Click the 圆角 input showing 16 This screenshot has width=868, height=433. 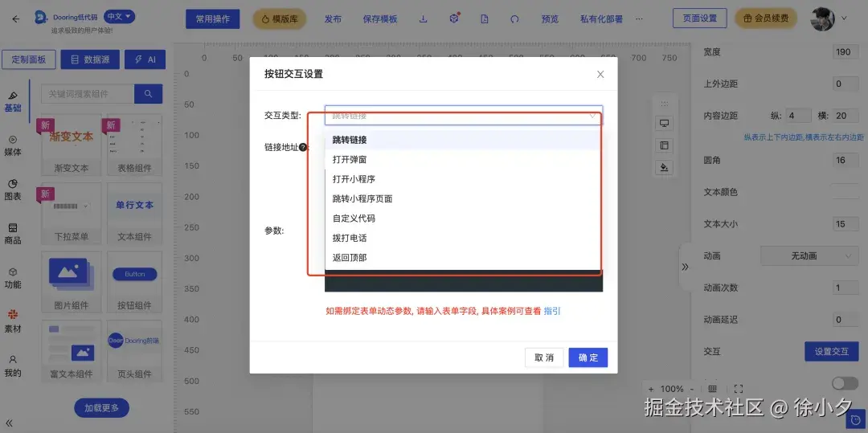coord(845,161)
